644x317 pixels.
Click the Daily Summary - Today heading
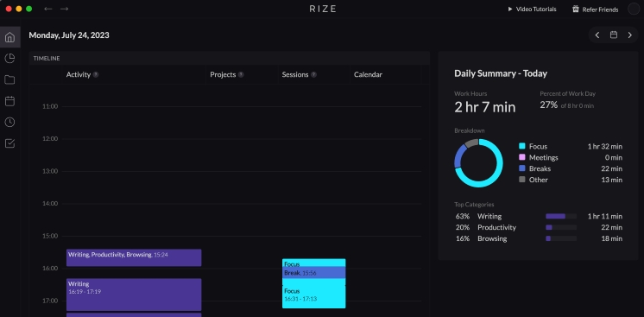[x=501, y=73]
